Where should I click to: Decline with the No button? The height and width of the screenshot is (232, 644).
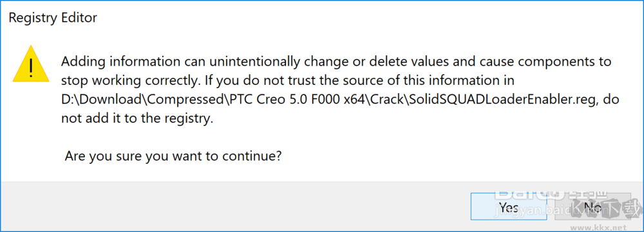(592, 207)
